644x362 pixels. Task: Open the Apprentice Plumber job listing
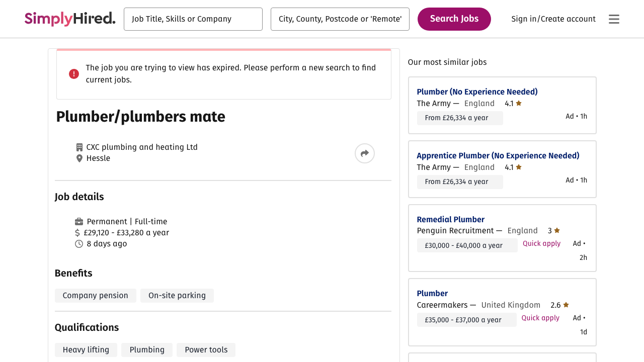[x=498, y=155]
